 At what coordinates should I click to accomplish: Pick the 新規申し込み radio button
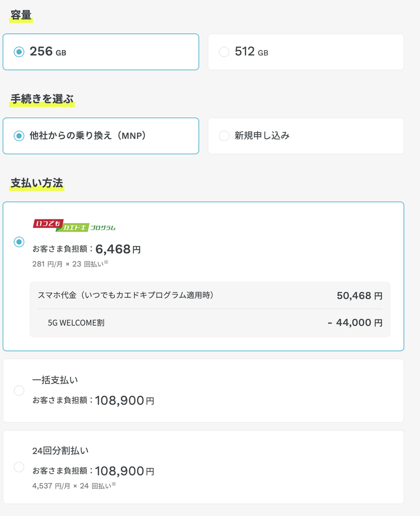(224, 136)
